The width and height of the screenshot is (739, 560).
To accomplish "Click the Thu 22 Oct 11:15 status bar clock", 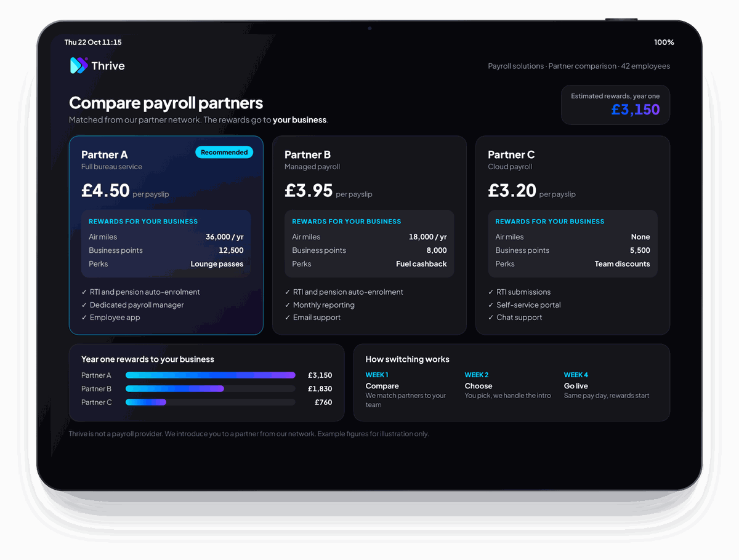I will 93,42.
